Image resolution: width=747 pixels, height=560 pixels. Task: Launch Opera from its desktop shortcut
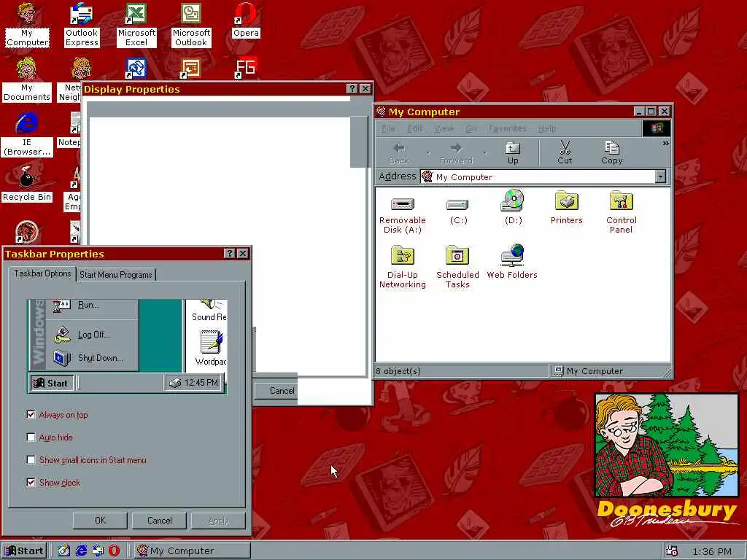pos(246,20)
